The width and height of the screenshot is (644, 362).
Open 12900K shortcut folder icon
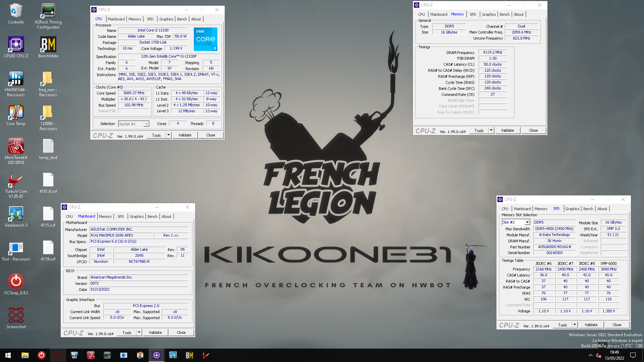pos(48,118)
